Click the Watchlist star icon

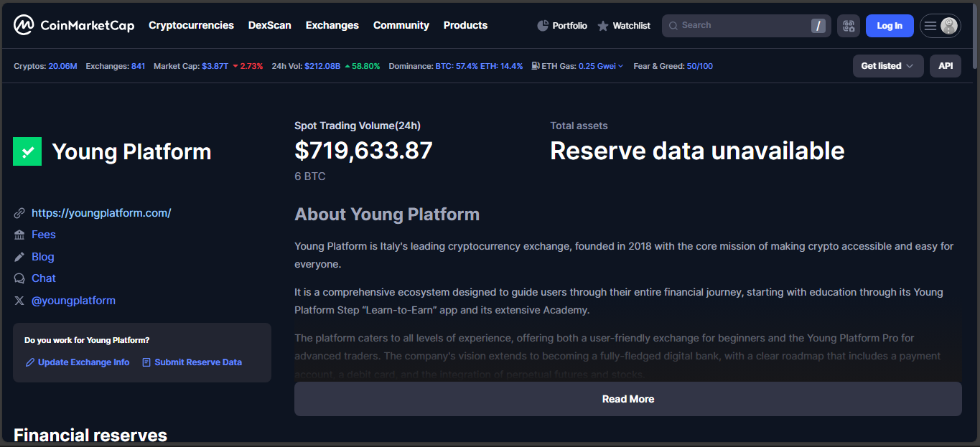click(x=603, y=26)
